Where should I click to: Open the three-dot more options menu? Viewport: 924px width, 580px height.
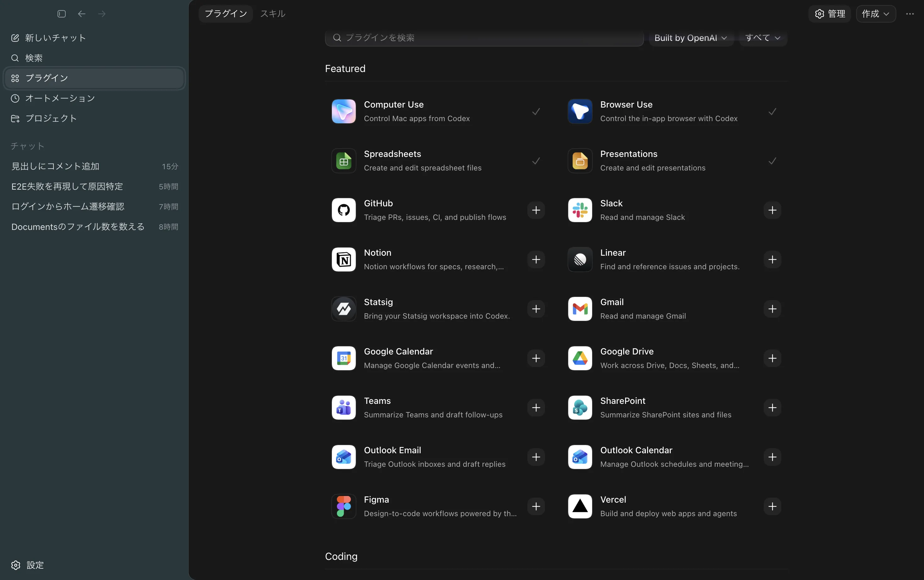coord(910,14)
